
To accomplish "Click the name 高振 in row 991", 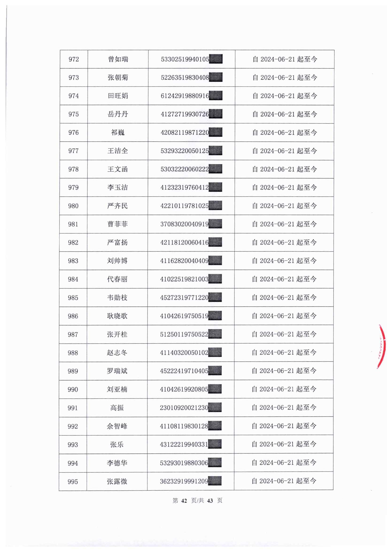I will 117,408.
